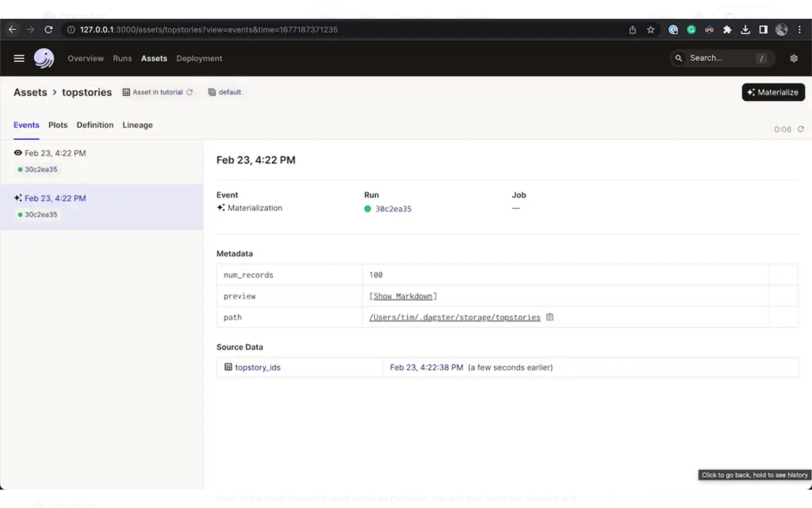Viewport: 812px width, 508px height.
Task: Click the 0:06 refresh countdown text
Action: (x=783, y=129)
